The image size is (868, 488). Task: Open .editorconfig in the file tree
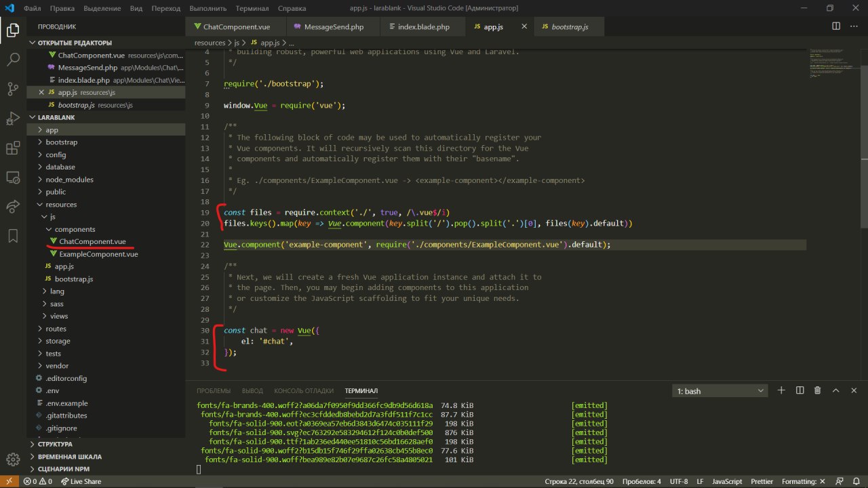pos(106,378)
